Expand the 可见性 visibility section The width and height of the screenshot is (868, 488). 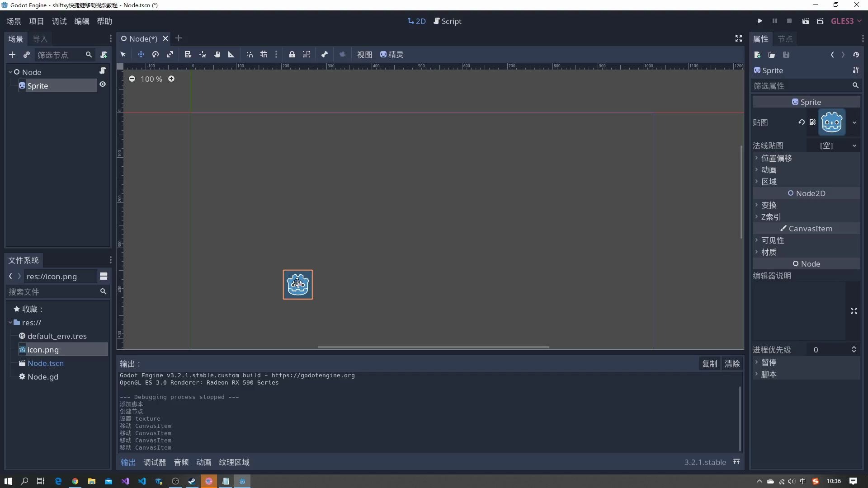pyautogui.click(x=772, y=240)
